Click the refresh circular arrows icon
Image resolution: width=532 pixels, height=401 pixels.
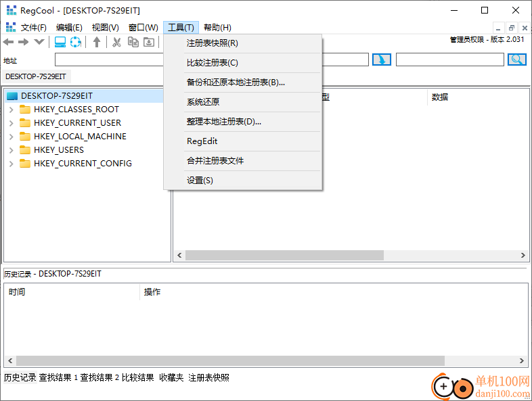point(76,42)
